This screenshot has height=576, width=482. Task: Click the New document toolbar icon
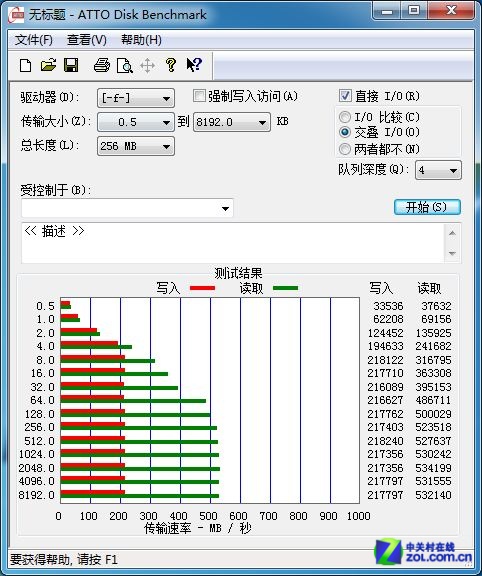[x=25, y=66]
